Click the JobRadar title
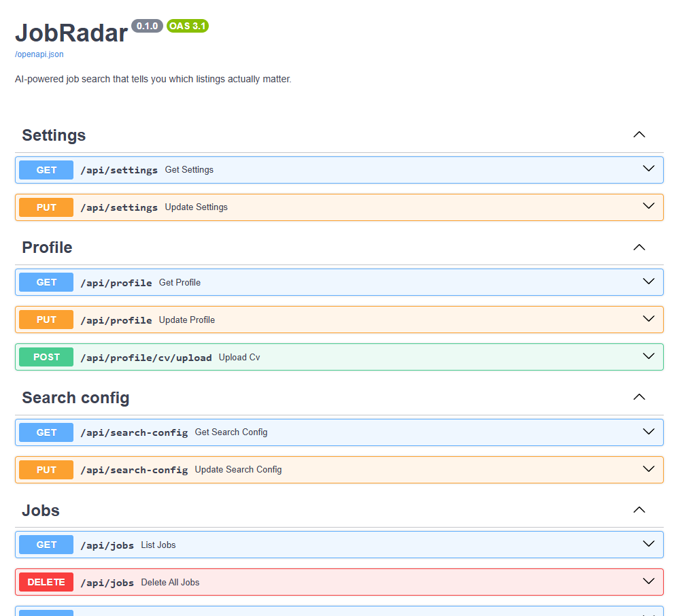Image resolution: width=676 pixels, height=616 pixels. [71, 33]
